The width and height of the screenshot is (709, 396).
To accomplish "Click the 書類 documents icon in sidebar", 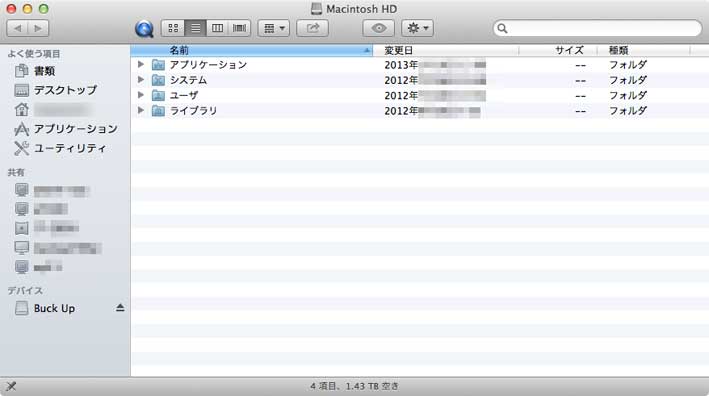I will (x=22, y=71).
